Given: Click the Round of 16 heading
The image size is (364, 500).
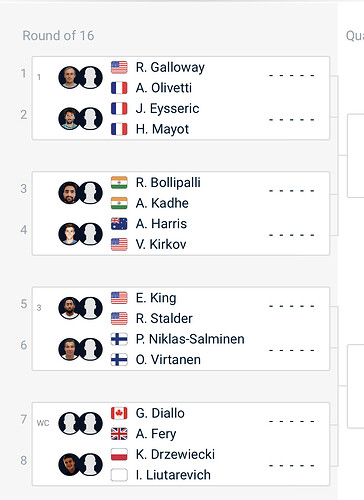Looking at the screenshot, I should point(58,36).
